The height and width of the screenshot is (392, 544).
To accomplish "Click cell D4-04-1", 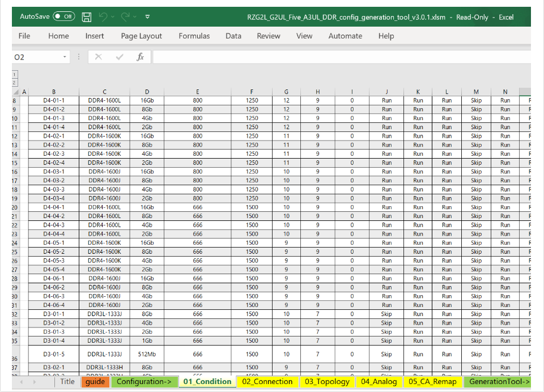I will tap(54, 207).
